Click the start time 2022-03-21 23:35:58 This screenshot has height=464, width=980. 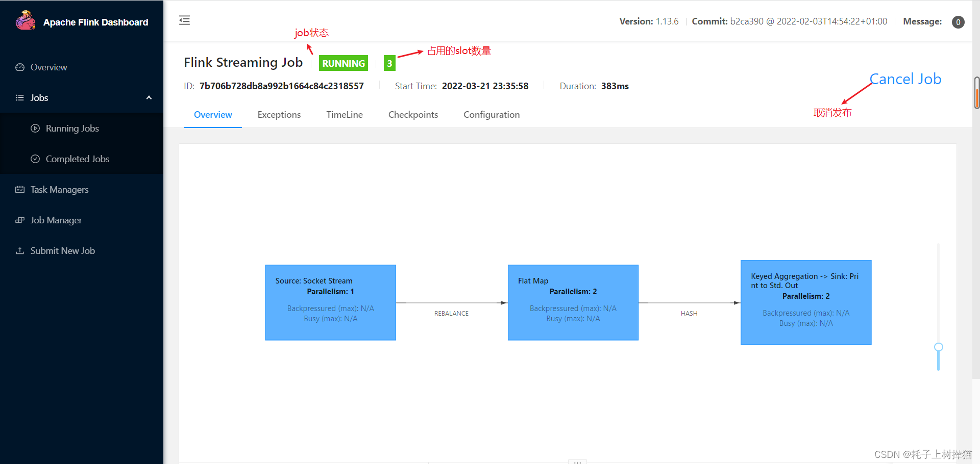pos(485,86)
